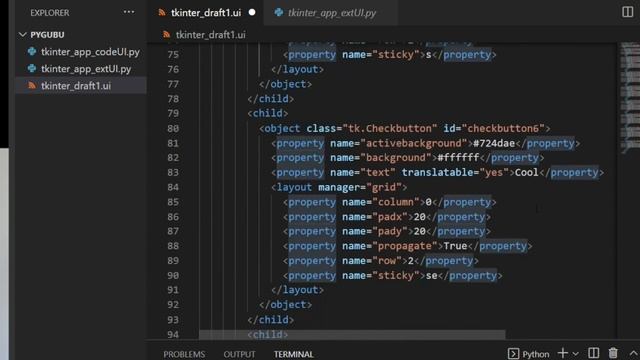Click "checkbutton6" id string on line 80
This screenshot has height=360, width=640.
503,129
